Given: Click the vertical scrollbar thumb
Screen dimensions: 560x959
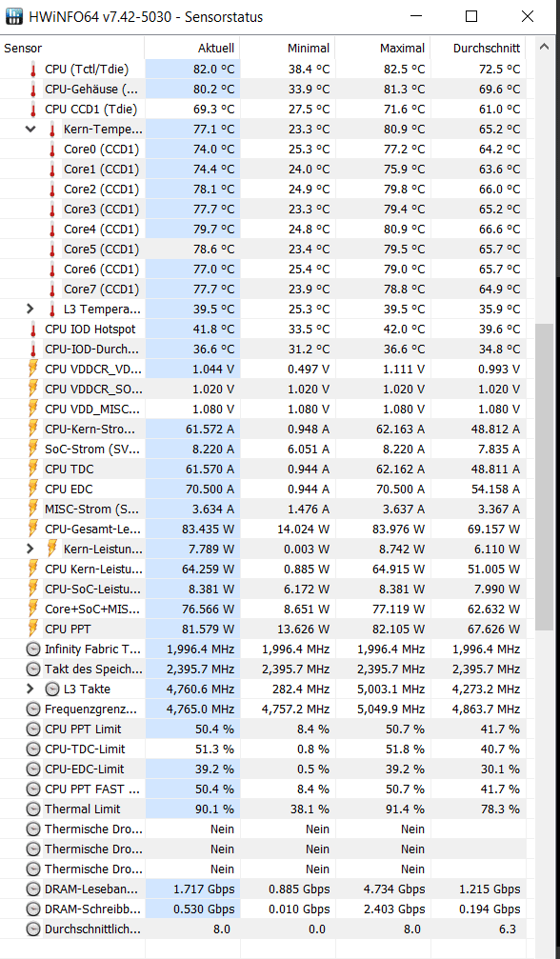Looking at the screenshot, I should (544, 477).
